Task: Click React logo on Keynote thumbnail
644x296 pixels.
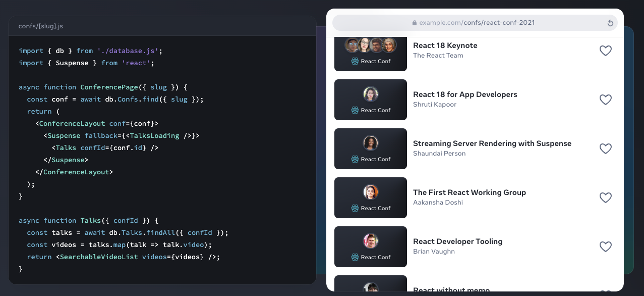Action: 355,61
